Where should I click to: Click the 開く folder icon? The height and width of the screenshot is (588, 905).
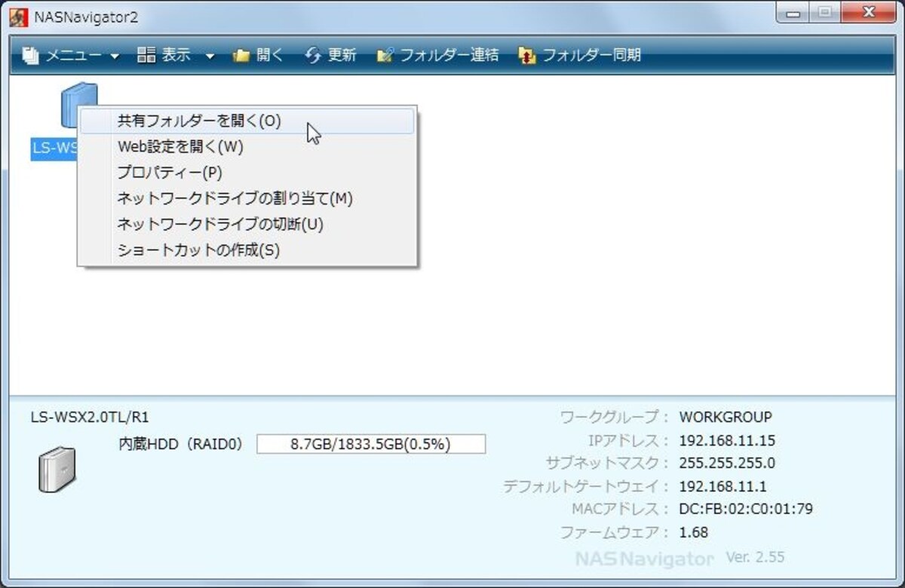tap(241, 56)
